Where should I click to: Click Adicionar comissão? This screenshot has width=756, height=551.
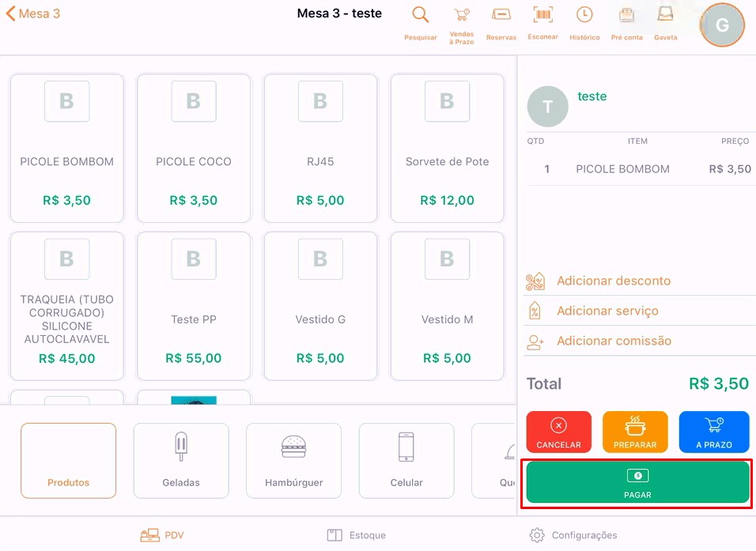[614, 341]
